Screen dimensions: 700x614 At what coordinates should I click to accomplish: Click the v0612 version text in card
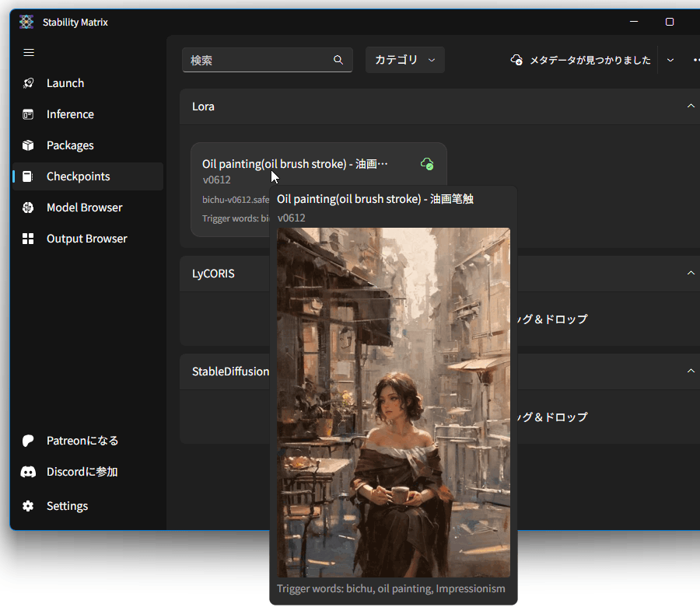click(216, 180)
